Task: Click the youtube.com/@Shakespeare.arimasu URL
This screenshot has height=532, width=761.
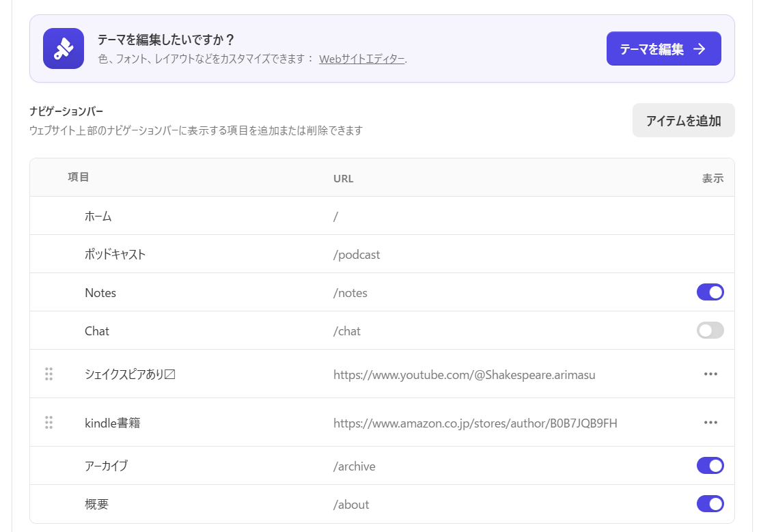Action: pyautogui.click(x=465, y=375)
